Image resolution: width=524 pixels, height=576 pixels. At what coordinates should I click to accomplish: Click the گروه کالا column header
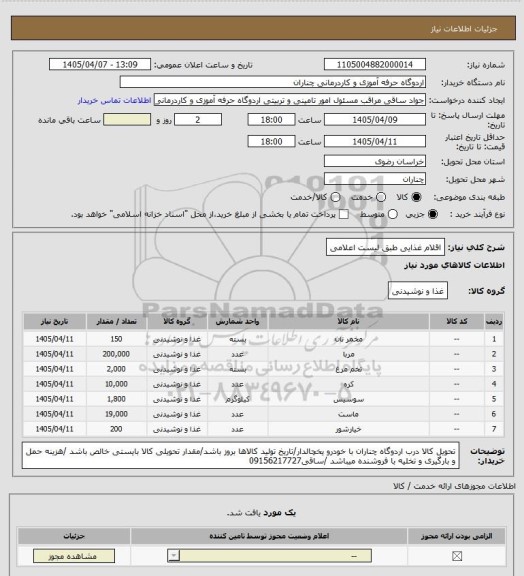tap(177, 321)
